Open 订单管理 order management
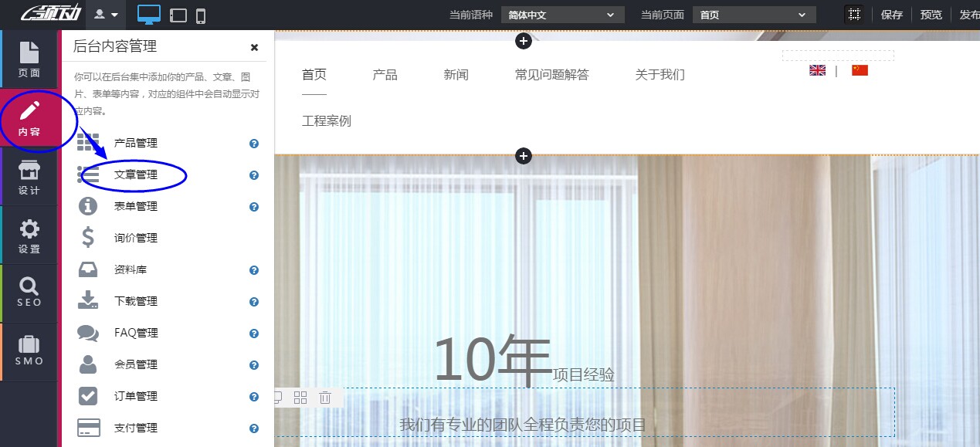The width and height of the screenshot is (980, 447). [137, 396]
